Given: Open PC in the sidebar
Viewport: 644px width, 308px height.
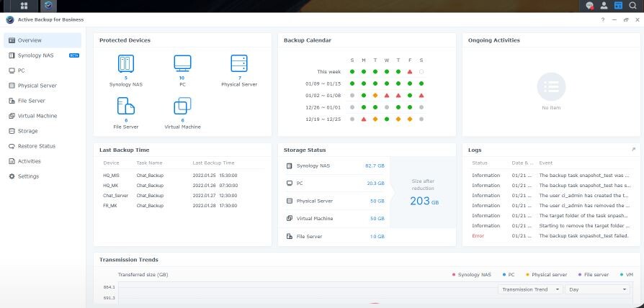Looking at the screenshot, I should 43,71.
